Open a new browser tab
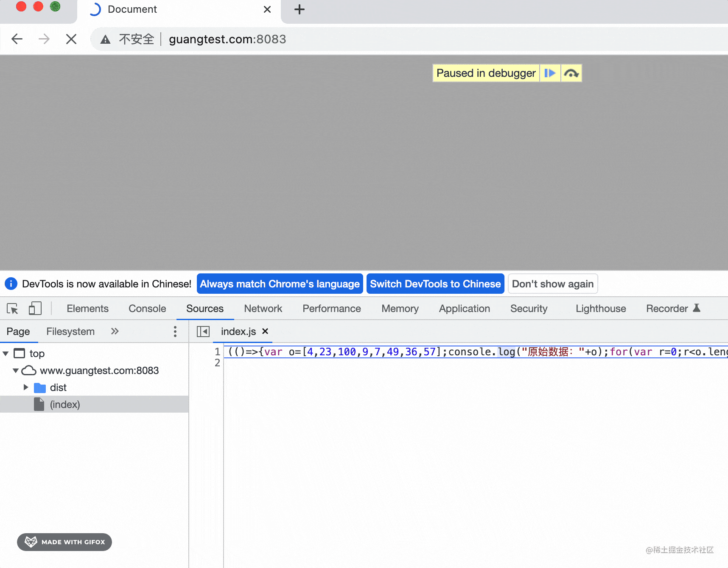This screenshot has height=568, width=728. (x=300, y=9)
